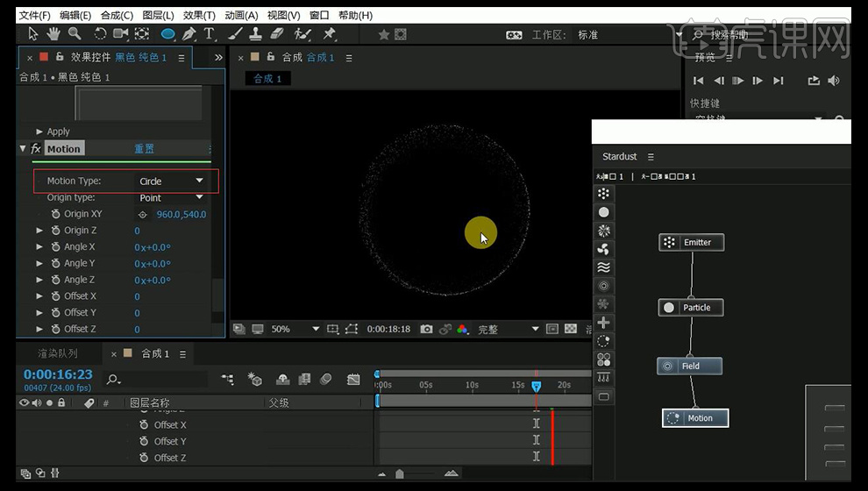Switch to the 渲染队列 tab
Image resolution: width=868 pixels, height=491 pixels.
[x=57, y=353]
